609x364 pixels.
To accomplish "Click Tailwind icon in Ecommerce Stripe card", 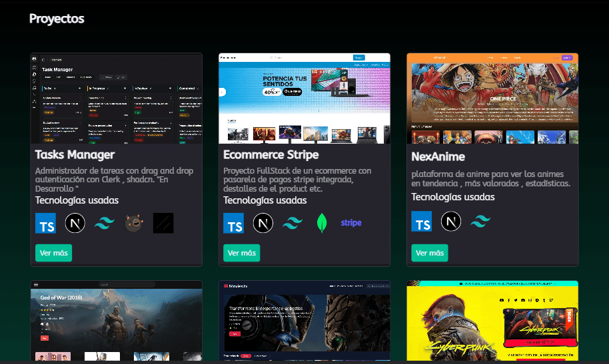I will click(x=293, y=223).
